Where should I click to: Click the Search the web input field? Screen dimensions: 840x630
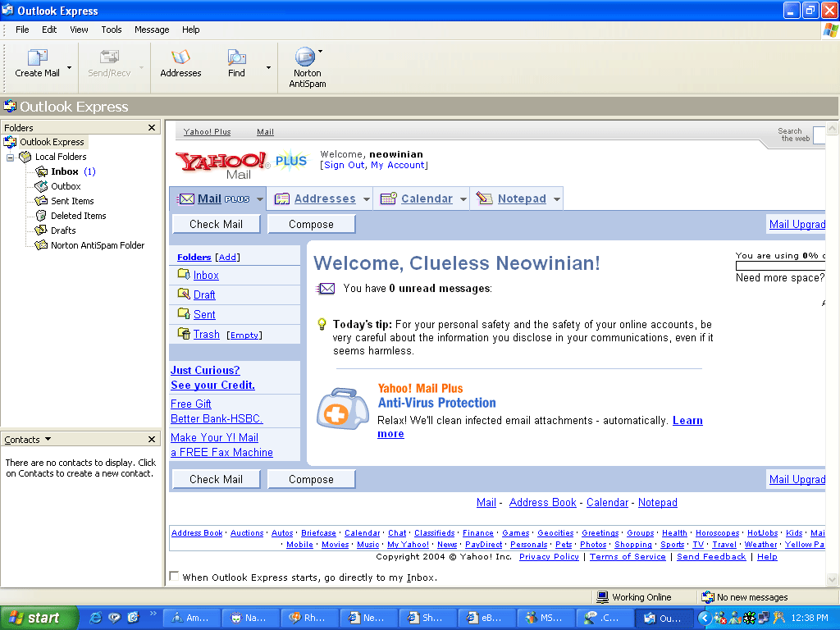pyautogui.click(x=819, y=135)
